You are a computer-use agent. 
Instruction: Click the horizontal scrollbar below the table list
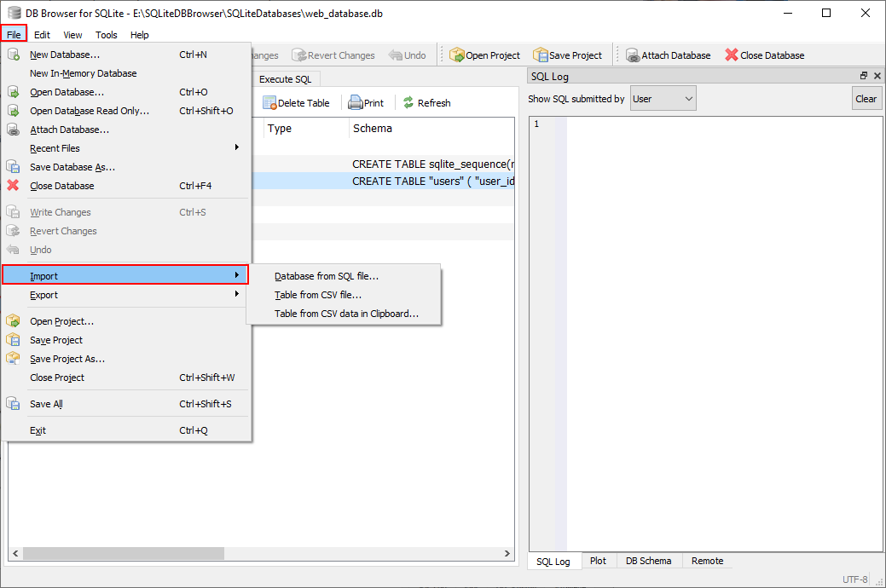pyautogui.click(x=124, y=552)
